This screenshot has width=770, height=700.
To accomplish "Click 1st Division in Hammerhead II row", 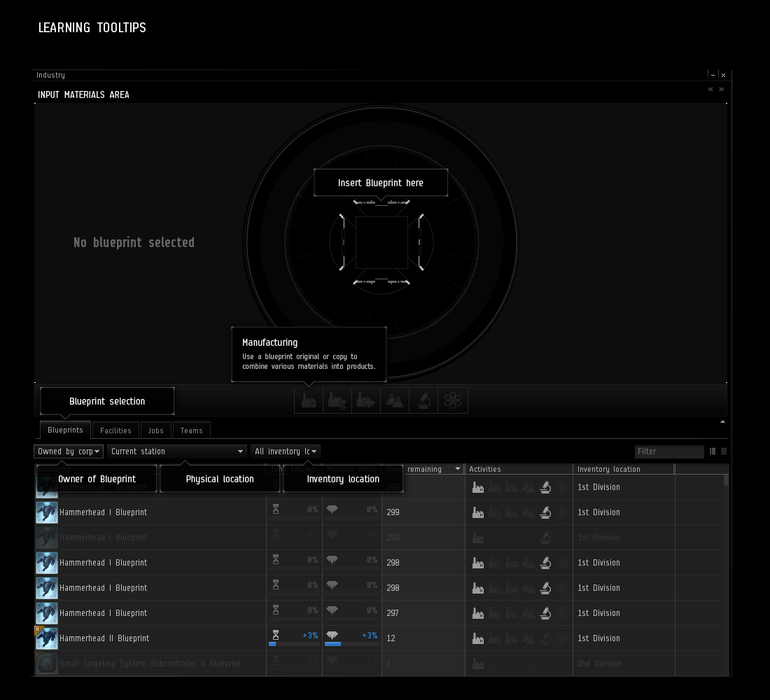I will [598, 638].
